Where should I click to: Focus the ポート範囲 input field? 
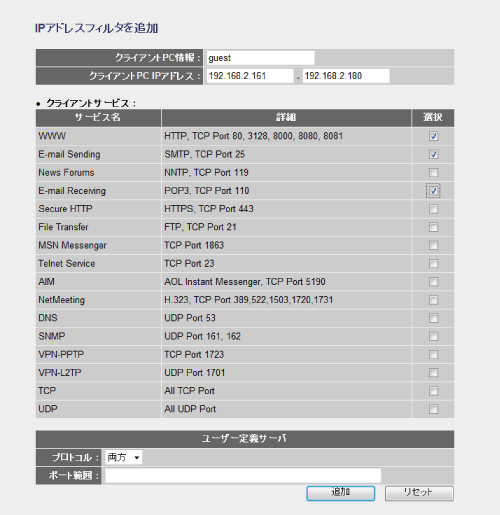[243, 475]
